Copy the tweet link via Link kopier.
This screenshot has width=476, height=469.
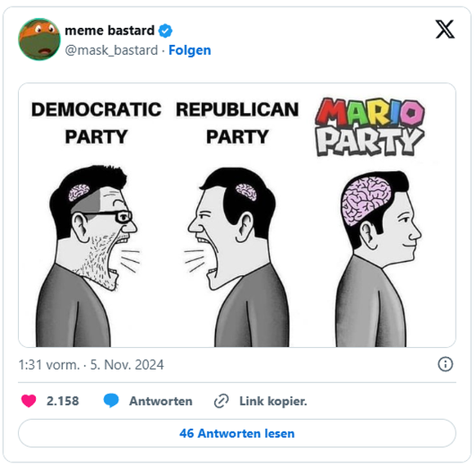pos(273,401)
